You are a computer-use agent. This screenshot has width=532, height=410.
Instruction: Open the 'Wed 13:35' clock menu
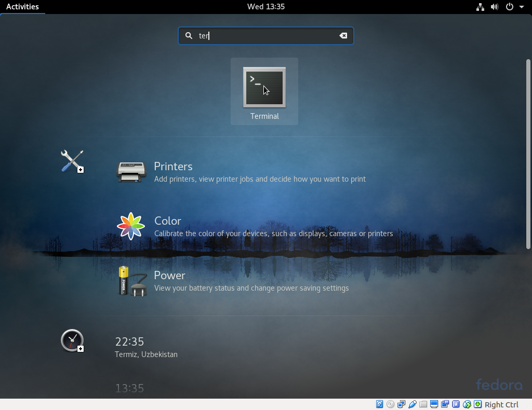[x=265, y=7]
